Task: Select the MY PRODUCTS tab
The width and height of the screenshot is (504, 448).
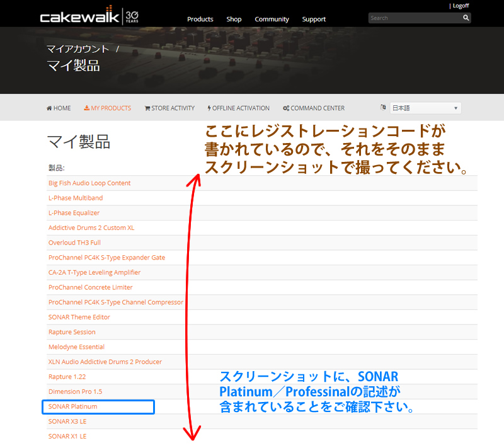Action: tap(108, 108)
